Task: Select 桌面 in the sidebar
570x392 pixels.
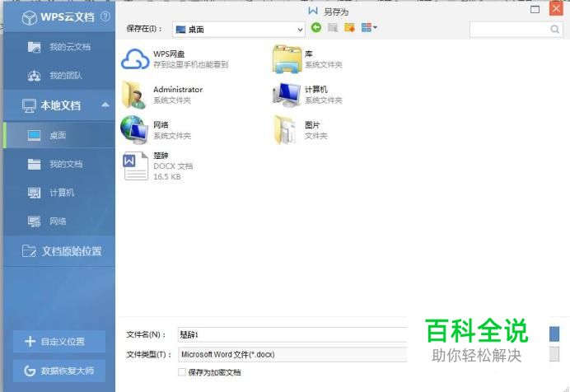Action: tap(59, 135)
